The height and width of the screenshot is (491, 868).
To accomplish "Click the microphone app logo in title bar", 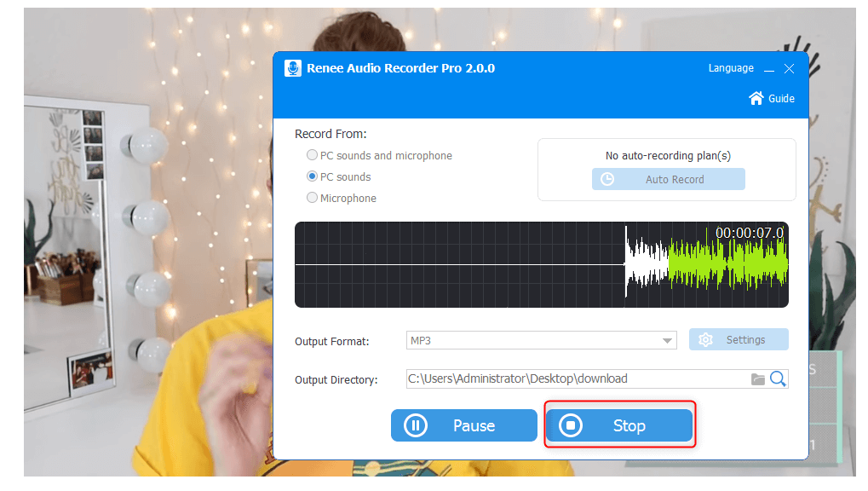I will (293, 68).
